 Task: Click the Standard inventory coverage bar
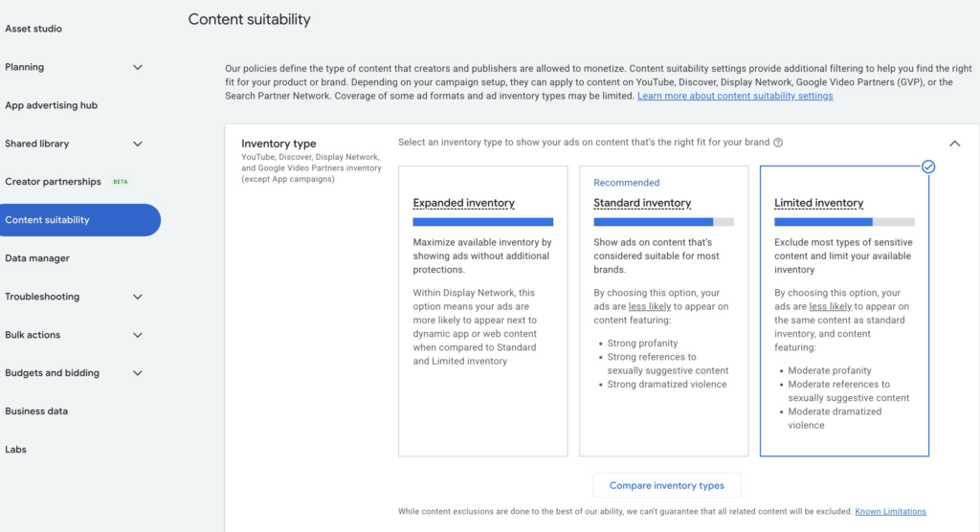pyautogui.click(x=663, y=222)
